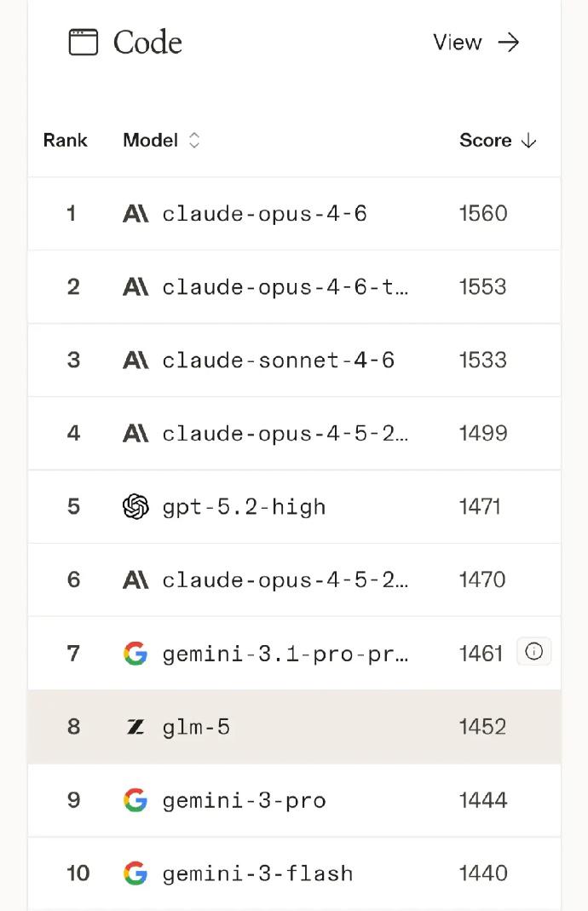Select the gemini-3-flash model name
This screenshot has width=588, height=911.
[x=257, y=874]
